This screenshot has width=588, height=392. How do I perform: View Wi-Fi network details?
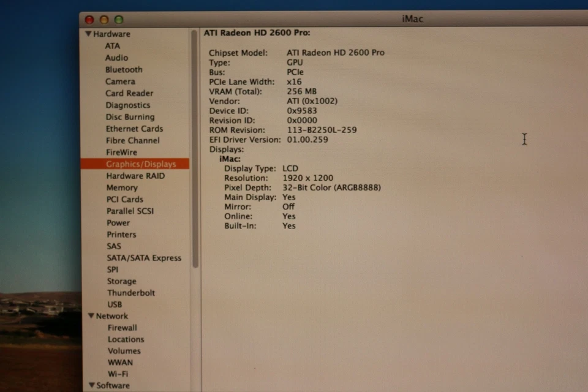pos(118,374)
